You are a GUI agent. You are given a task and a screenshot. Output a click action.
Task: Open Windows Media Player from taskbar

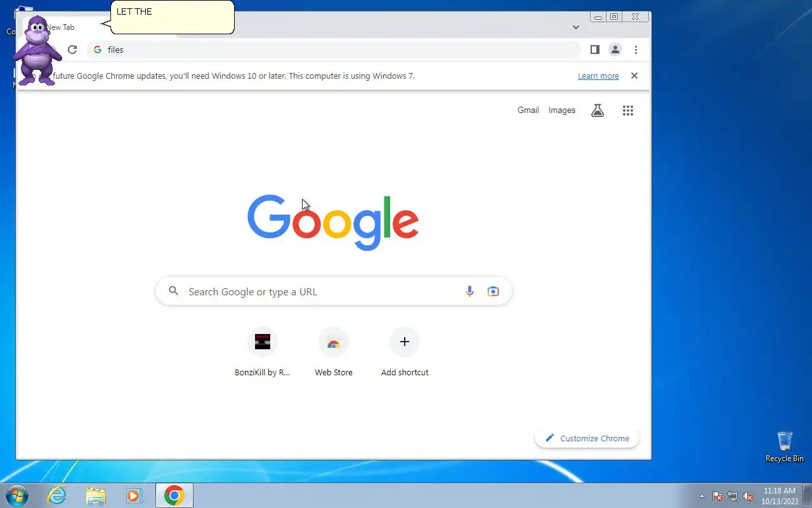click(134, 495)
